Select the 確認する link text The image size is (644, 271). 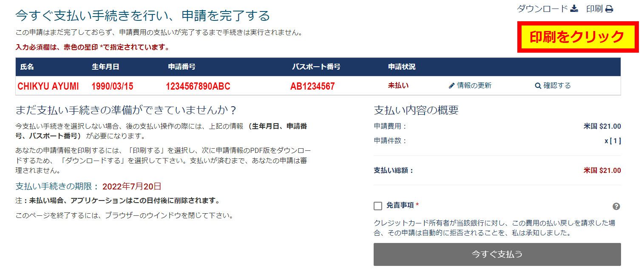557,85
